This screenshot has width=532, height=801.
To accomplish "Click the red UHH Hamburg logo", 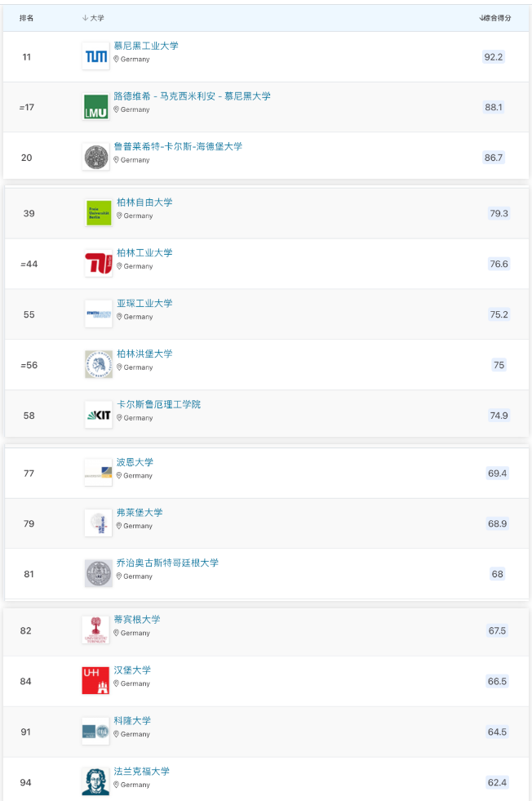I will coord(95,680).
